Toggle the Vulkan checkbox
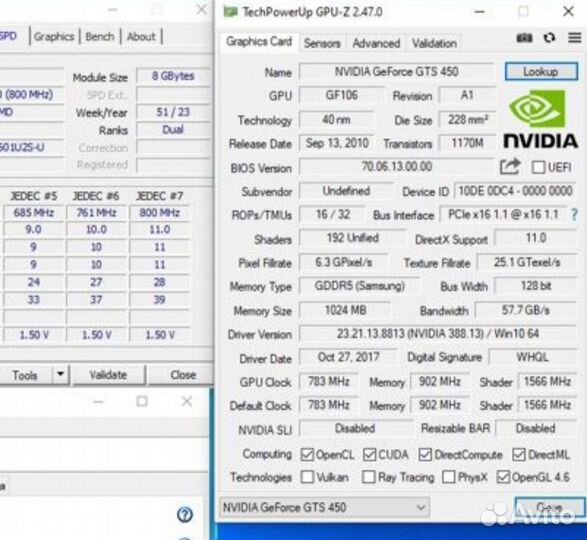 [x=307, y=477]
